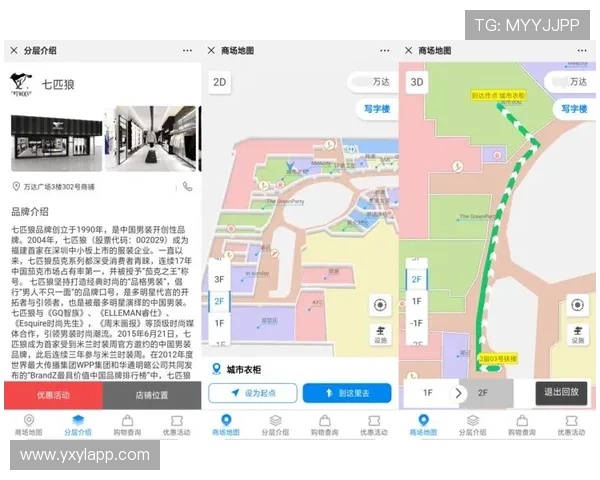Open the more options dots on 分层介绍 page
Viewport: 600px width, 480px height.
point(187,51)
